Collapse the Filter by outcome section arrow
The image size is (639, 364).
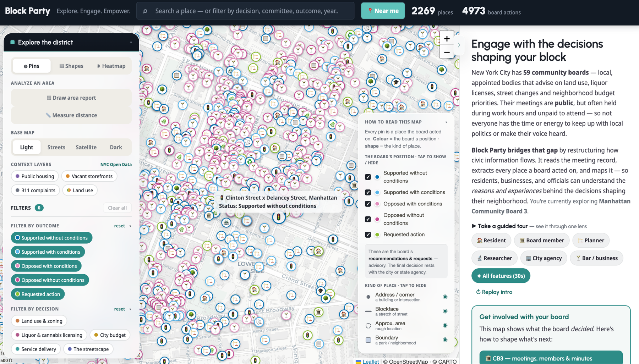(130, 226)
